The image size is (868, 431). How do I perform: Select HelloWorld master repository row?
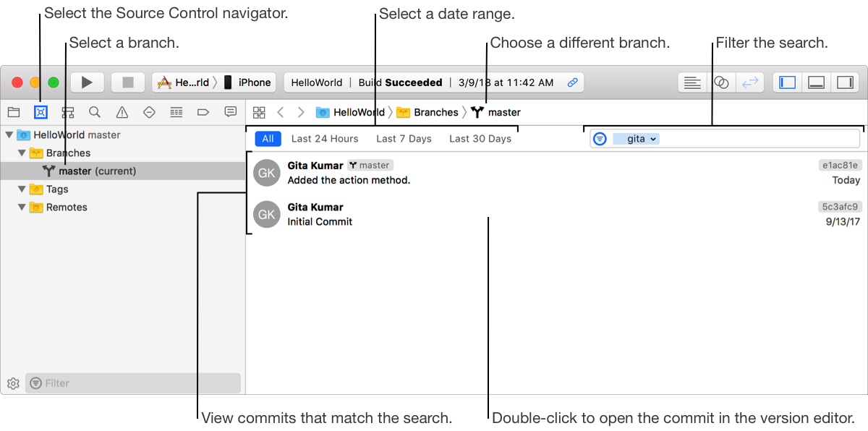pyautogui.click(x=122, y=135)
